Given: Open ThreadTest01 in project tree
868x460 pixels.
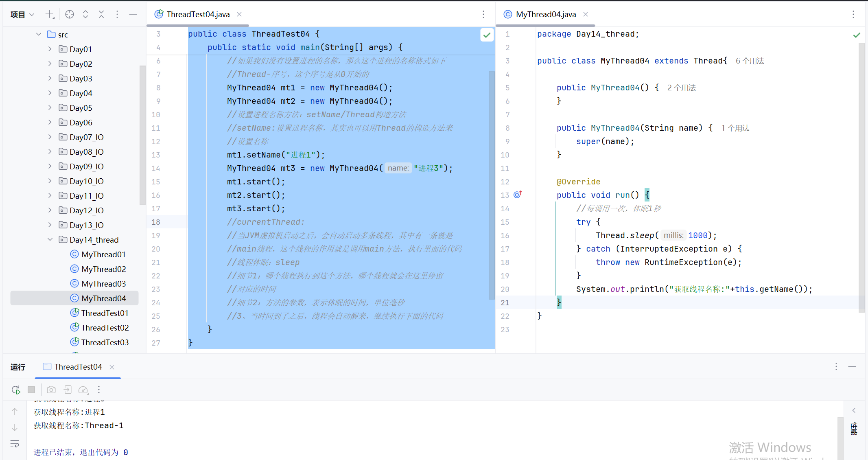Looking at the screenshot, I should (x=99, y=313).
